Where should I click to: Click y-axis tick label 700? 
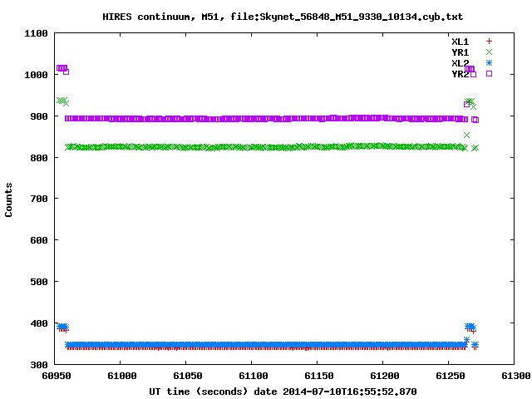click(39, 199)
